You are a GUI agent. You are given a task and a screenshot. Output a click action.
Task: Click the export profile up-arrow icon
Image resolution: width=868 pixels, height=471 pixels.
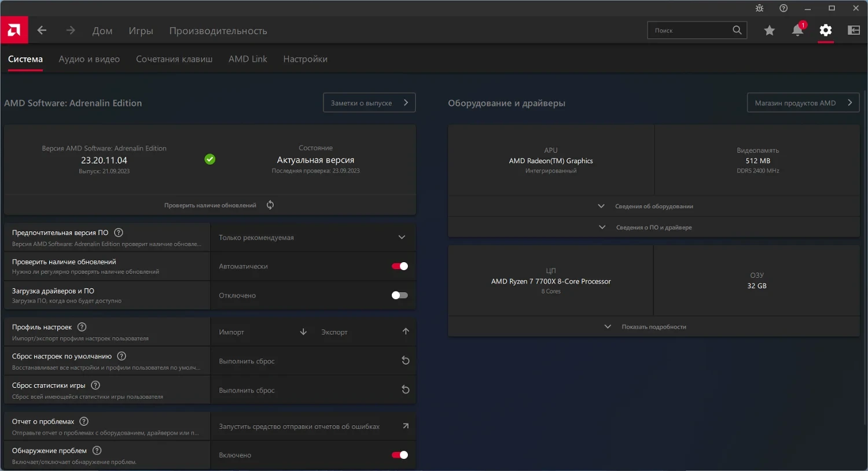pyautogui.click(x=406, y=332)
